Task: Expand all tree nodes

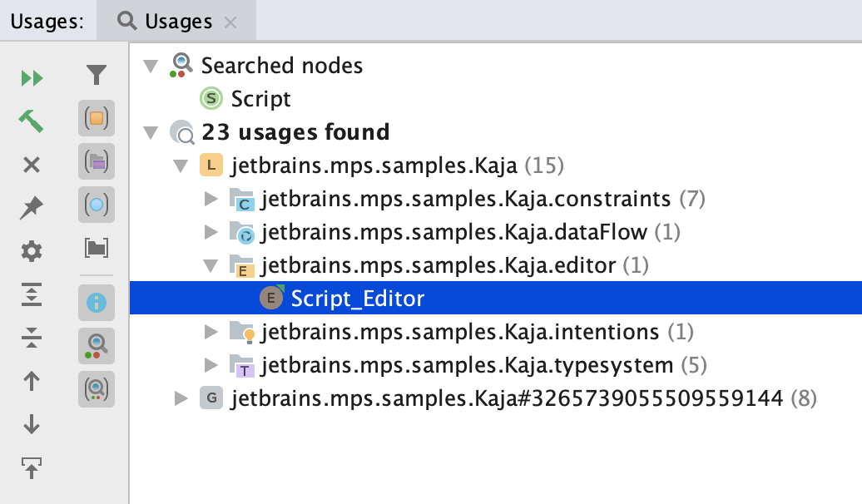Action: tap(32, 294)
